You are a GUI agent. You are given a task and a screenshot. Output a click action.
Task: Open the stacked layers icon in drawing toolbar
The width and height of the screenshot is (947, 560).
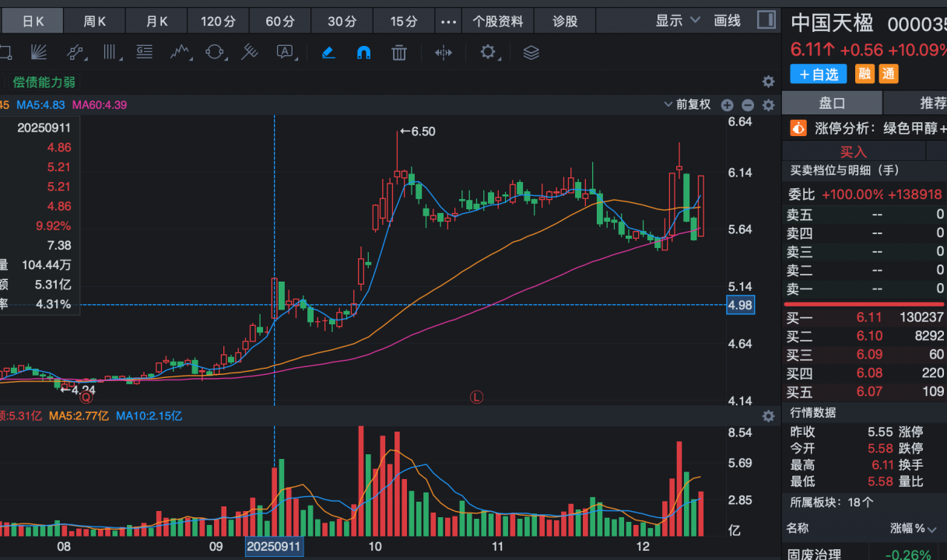pyautogui.click(x=531, y=53)
